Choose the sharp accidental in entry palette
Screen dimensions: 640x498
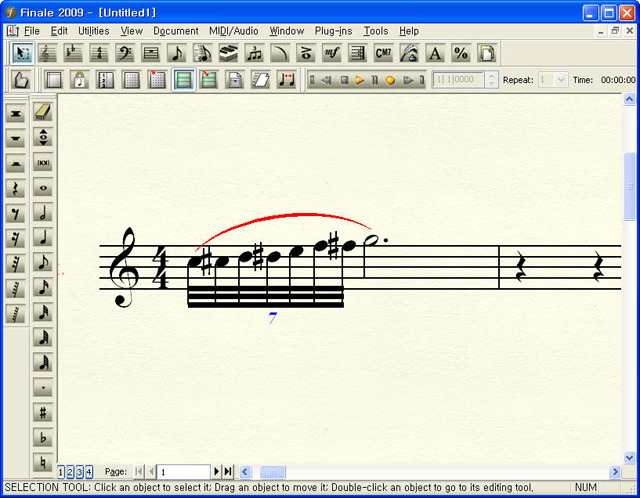(43, 412)
